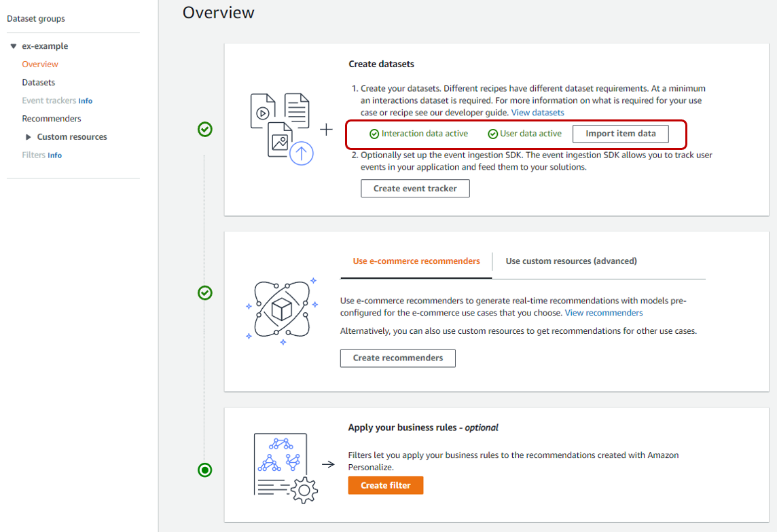This screenshot has width=777, height=532.
Task: Click the plus sign beside dataset illustration
Action: (x=326, y=130)
